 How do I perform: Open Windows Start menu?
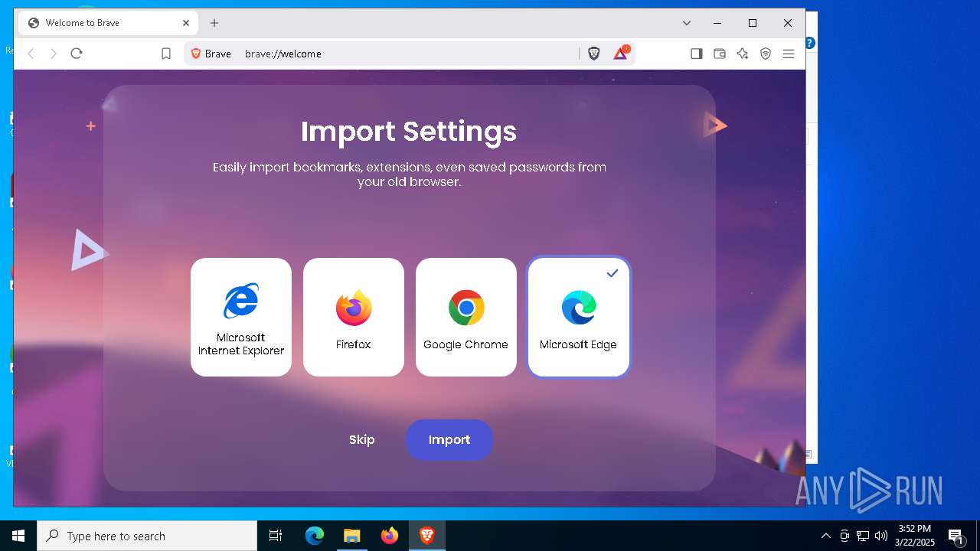pyautogui.click(x=18, y=536)
